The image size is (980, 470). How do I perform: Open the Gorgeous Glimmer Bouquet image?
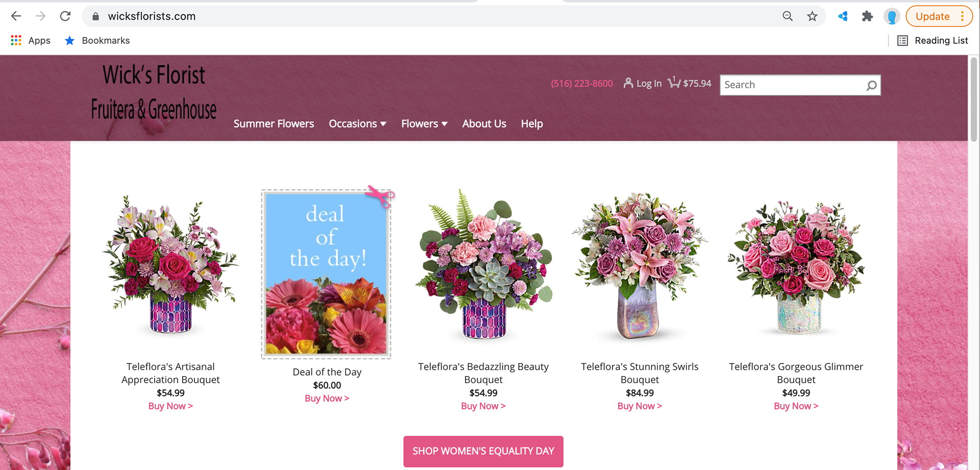click(x=796, y=267)
